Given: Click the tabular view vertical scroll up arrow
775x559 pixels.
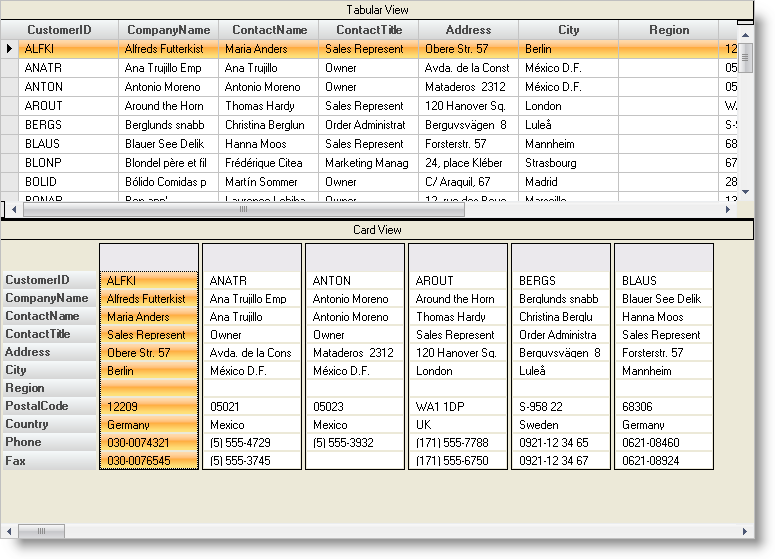Looking at the screenshot, I should [x=745, y=35].
